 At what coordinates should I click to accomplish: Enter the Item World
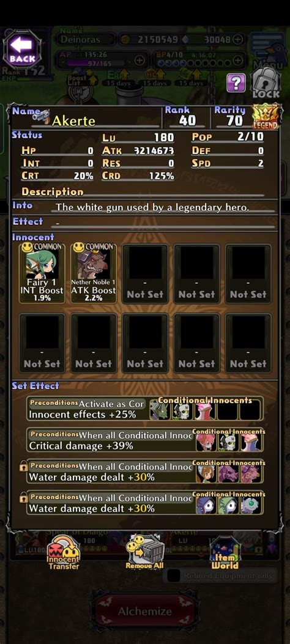coord(225,553)
